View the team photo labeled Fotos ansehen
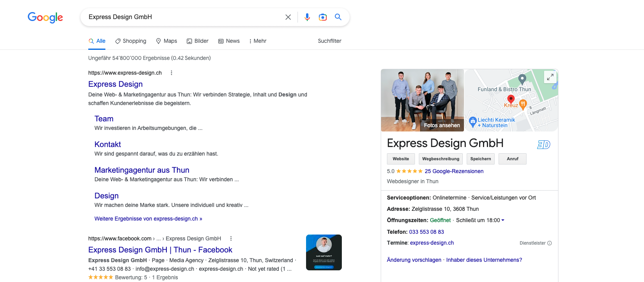 422,100
